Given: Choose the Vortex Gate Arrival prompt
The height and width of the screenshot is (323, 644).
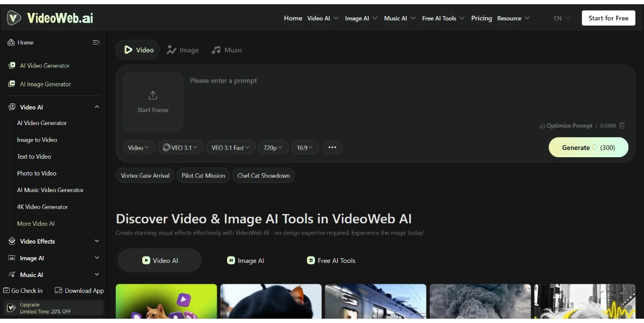Looking at the screenshot, I should [x=145, y=175].
